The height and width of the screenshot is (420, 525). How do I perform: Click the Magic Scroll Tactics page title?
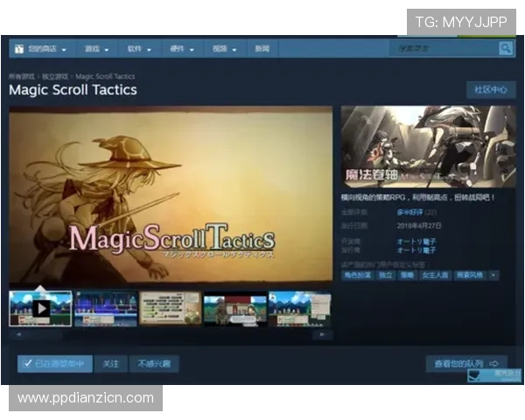pos(73,90)
